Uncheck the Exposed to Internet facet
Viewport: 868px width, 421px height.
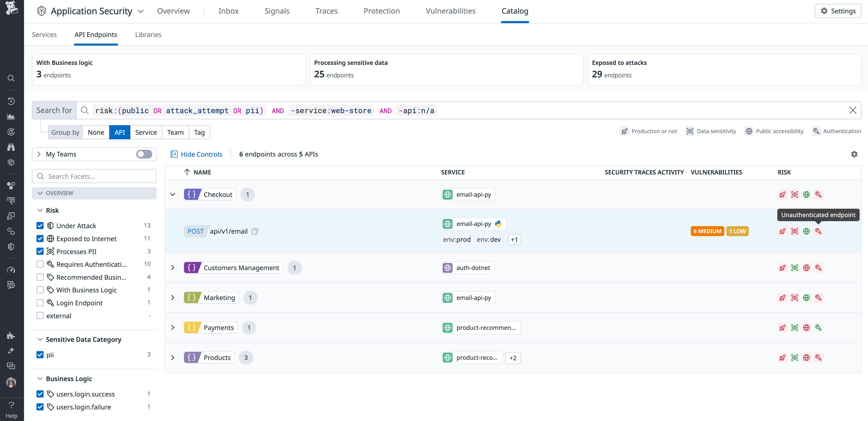coord(40,238)
